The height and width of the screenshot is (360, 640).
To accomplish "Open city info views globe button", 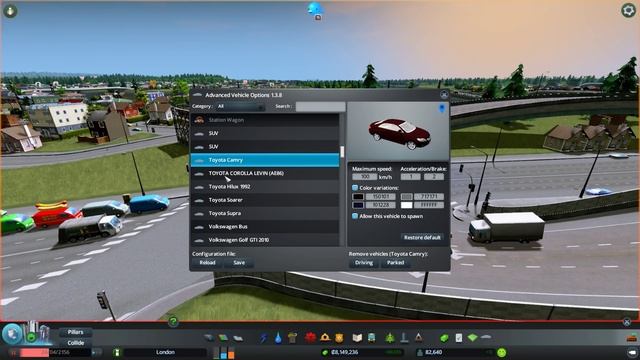I will tap(12, 335).
